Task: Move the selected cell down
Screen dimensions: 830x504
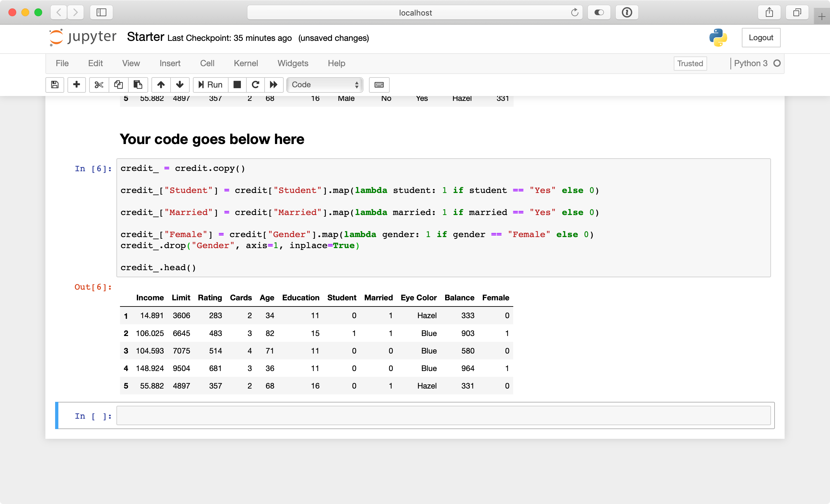Action: click(180, 85)
